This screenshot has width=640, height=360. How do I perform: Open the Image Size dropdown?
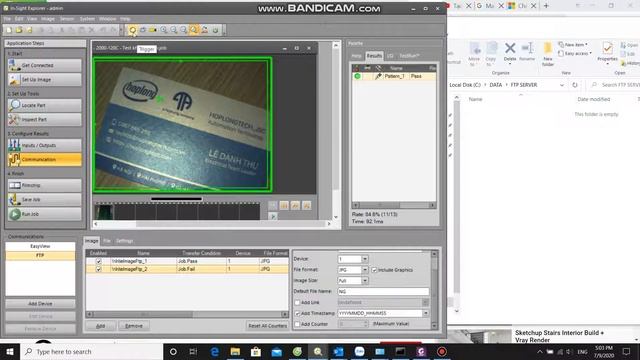(x=365, y=280)
